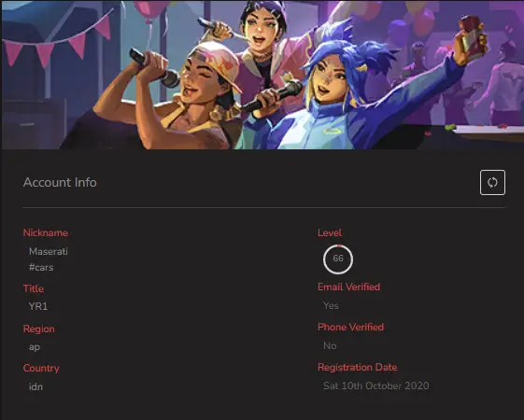The width and height of the screenshot is (524, 420).
Task: Click the Registration Date label
Action: tap(357, 367)
